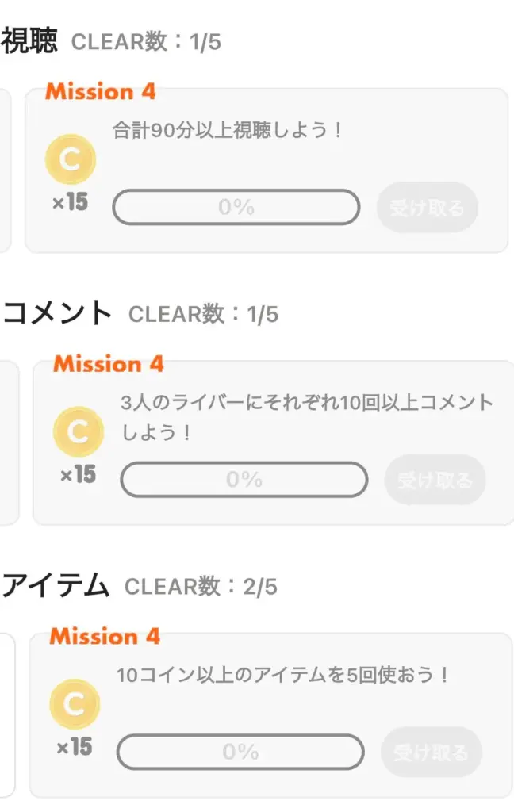This screenshot has width=514, height=812.
Task: Click the Mission 4 label in コメント section
Action: coord(109,364)
